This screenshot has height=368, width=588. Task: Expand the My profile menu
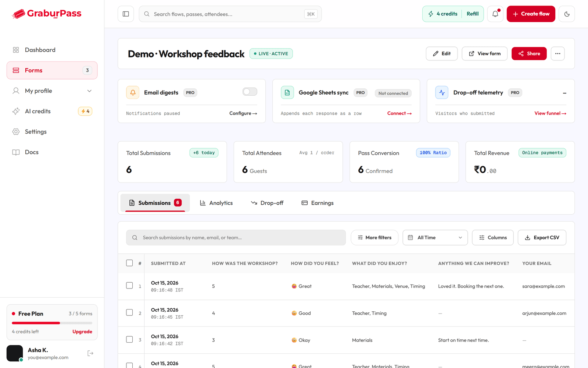click(52, 91)
